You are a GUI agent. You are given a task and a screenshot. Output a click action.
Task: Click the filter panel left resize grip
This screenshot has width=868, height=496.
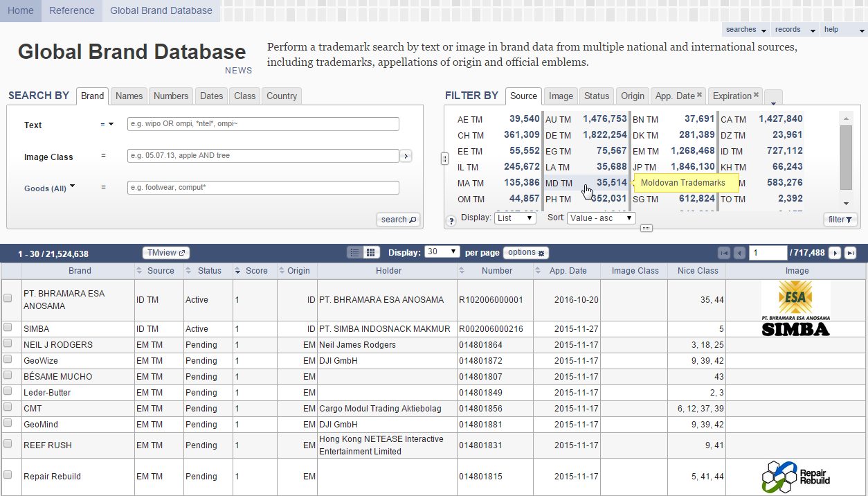[x=444, y=159]
